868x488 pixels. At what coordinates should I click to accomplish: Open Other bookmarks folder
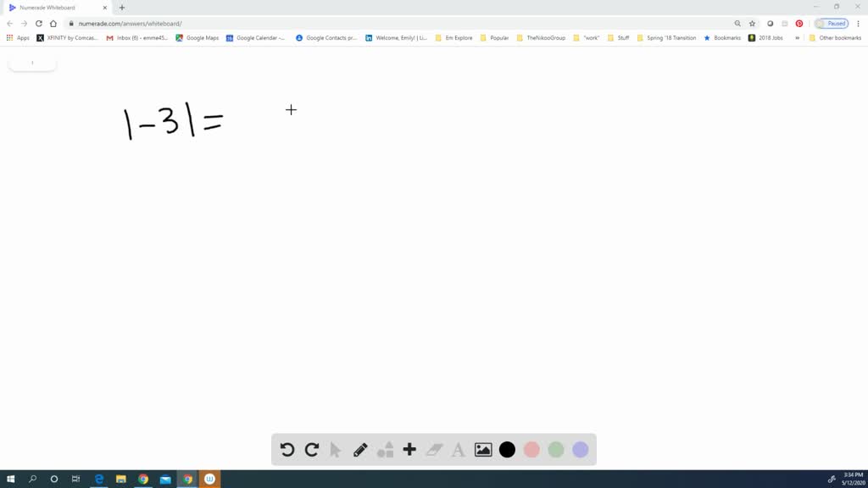(x=835, y=38)
